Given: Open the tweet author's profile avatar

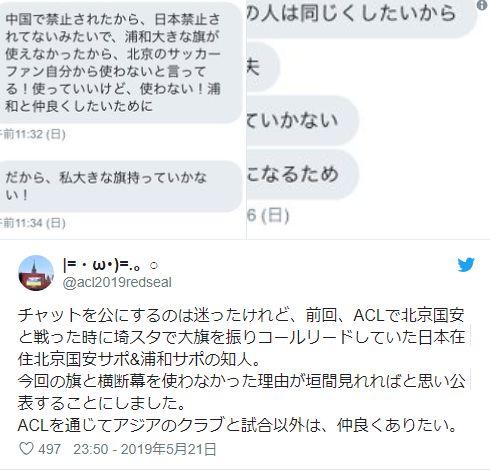Looking at the screenshot, I should click(x=36, y=273).
